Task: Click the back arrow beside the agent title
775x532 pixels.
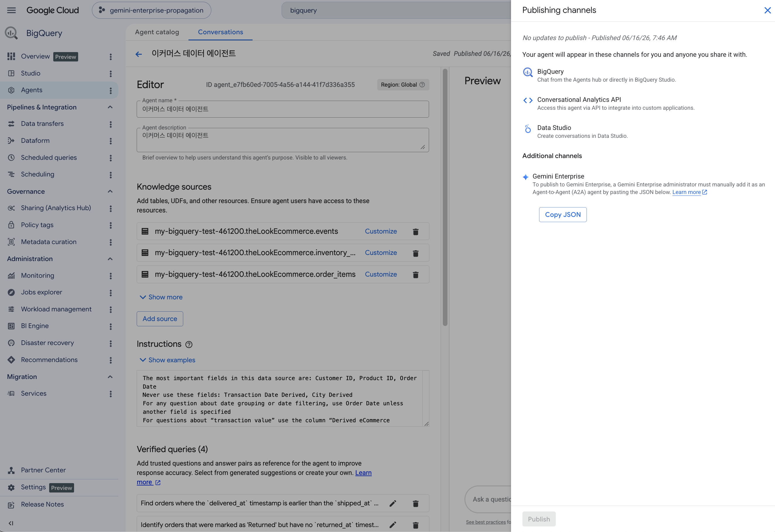Action: click(139, 54)
